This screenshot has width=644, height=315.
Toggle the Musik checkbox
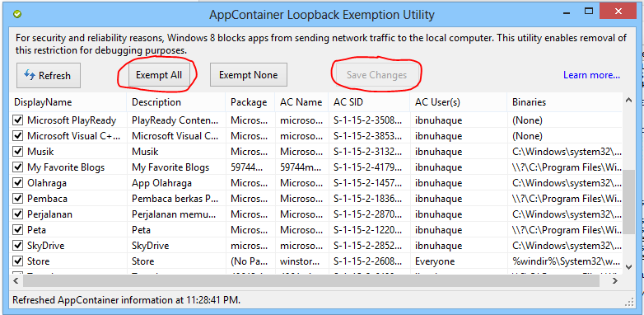coord(17,152)
